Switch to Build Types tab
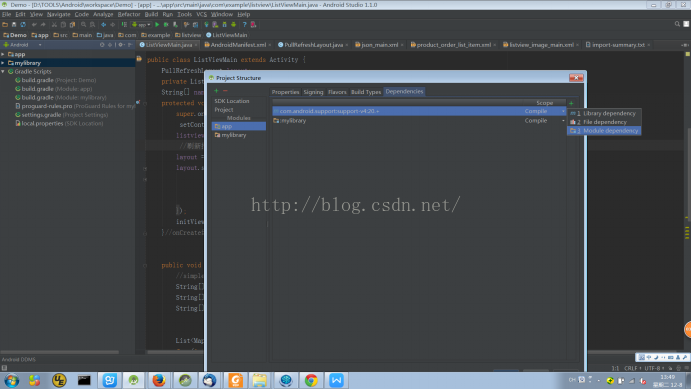This screenshot has height=389, width=692. [365, 92]
